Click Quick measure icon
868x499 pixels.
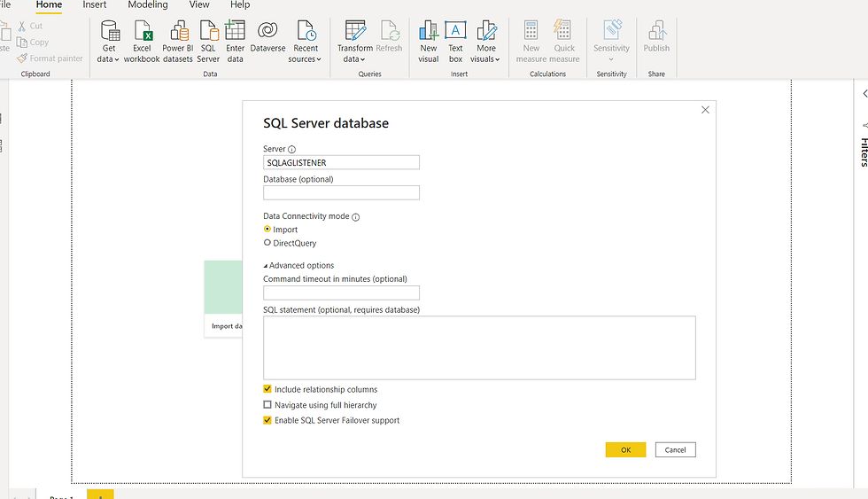tap(564, 42)
